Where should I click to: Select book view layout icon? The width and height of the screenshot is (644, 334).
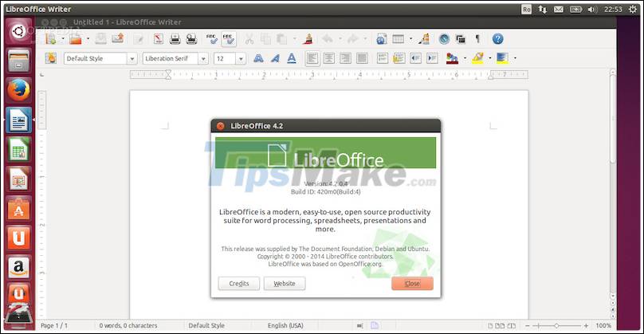[512, 326]
